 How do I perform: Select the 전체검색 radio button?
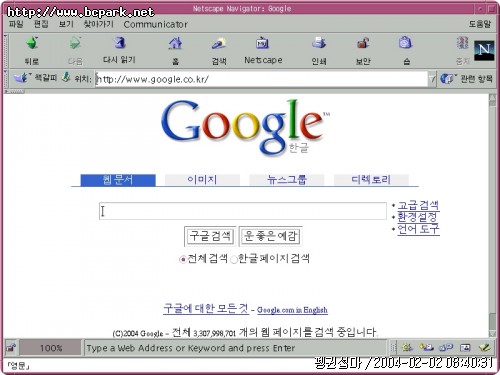click(183, 259)
